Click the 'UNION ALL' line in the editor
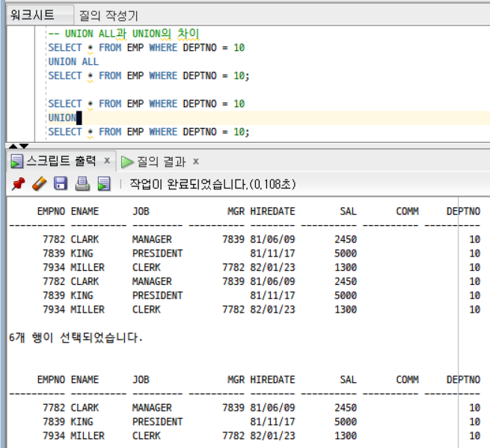The height and width of the screenshot is (448, 490). 73,61
